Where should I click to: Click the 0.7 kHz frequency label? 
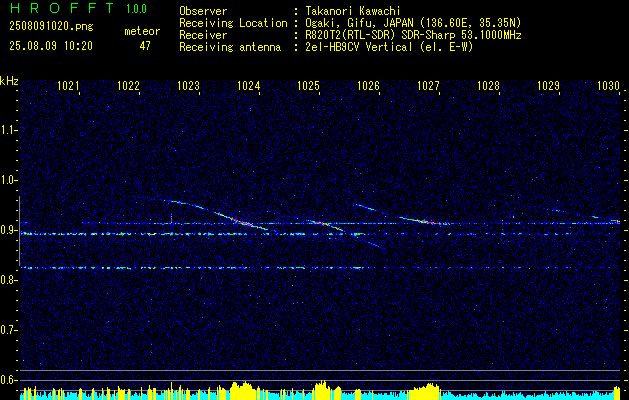point(9,330)
